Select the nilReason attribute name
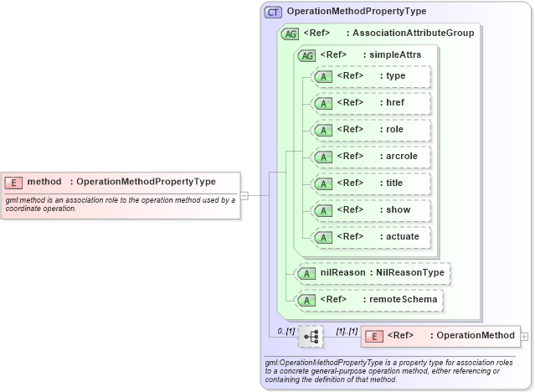 [343, 272]
